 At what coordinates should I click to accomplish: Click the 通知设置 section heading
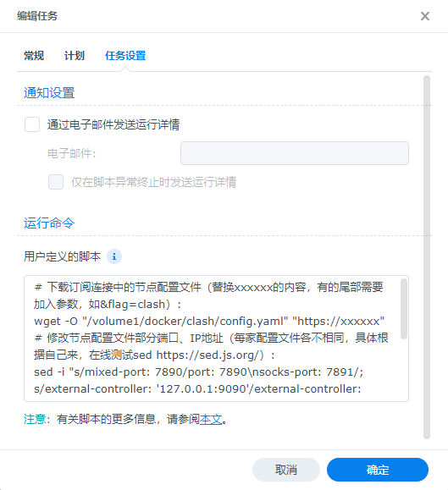(49, 93)
